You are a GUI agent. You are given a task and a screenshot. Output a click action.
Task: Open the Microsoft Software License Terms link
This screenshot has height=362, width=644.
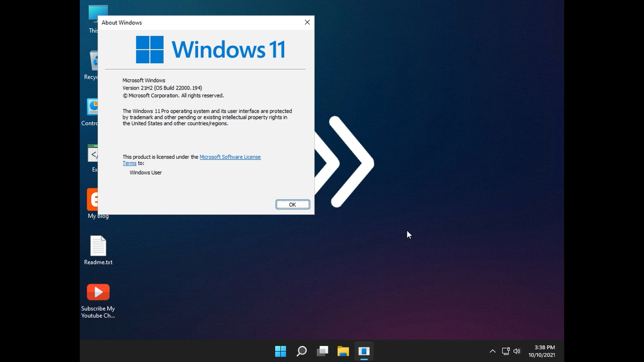click(x=230, y=157)
